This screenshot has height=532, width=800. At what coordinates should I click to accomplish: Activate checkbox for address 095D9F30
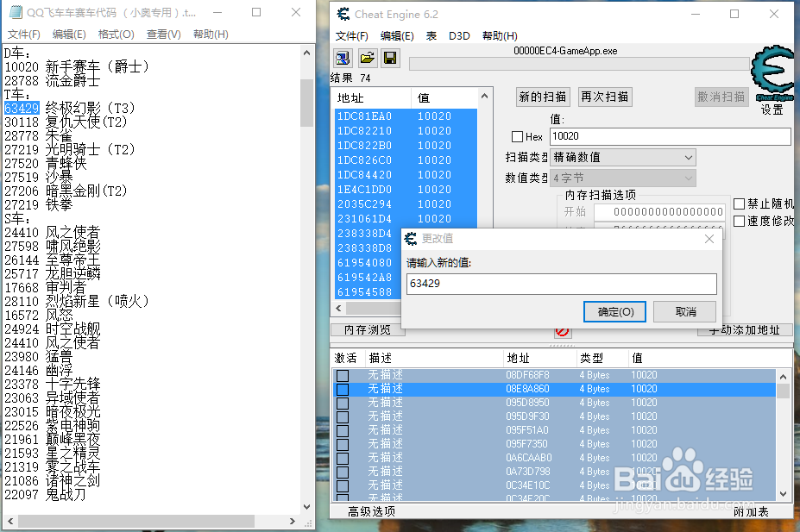coord(343,416)
